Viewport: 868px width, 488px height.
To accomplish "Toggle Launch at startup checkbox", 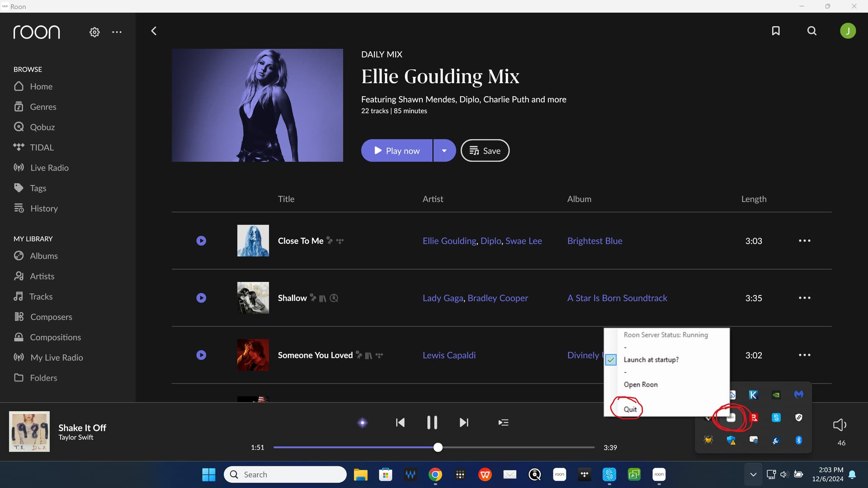I will [611, 360].
